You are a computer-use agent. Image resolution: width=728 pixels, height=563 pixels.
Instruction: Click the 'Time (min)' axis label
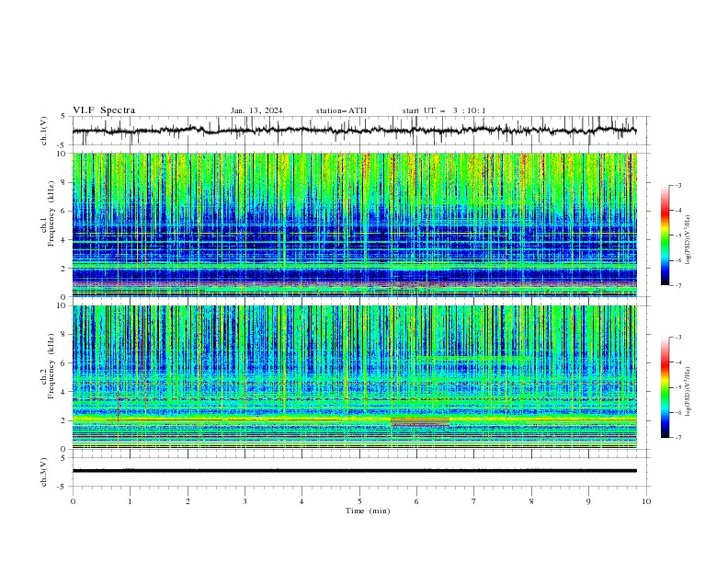[x=368, y=511]
